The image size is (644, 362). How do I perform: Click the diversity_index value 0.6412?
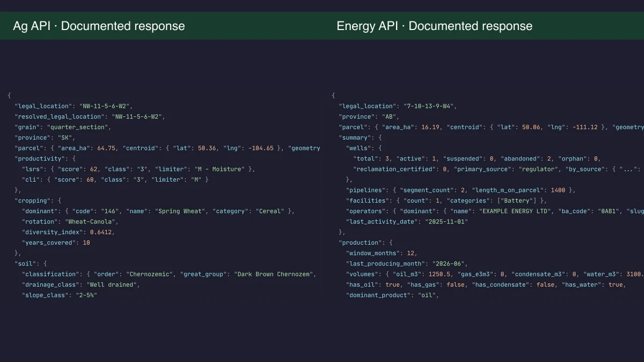tap(102, 232)
